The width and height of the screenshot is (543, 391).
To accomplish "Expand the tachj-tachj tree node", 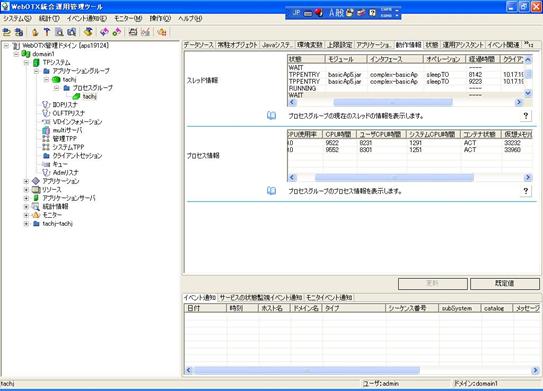I will pyautogui.click(x=26, y=224).
